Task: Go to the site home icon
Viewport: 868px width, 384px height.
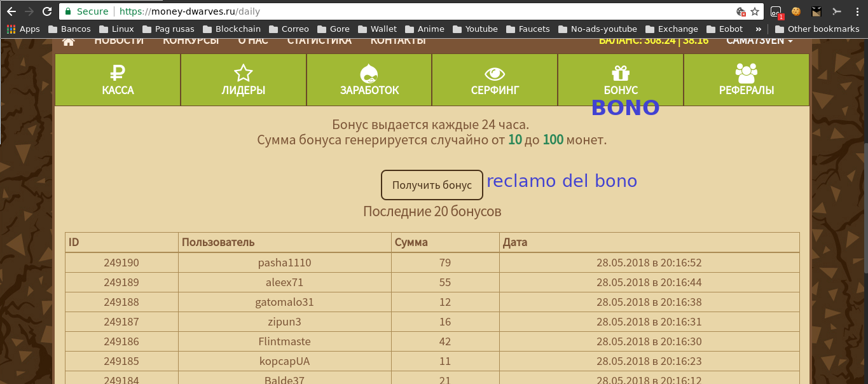Action: (x=69, y=41)
